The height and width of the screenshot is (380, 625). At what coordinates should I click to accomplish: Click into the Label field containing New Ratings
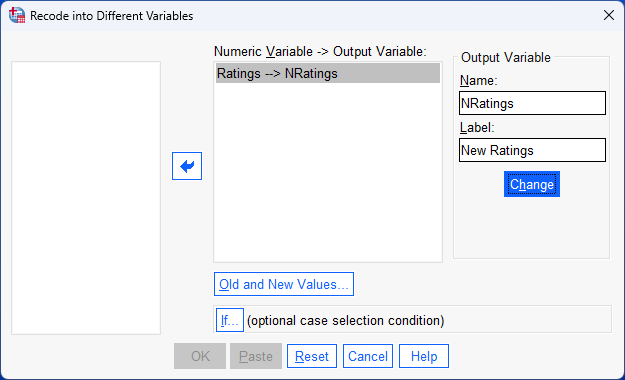click(532, 150)
